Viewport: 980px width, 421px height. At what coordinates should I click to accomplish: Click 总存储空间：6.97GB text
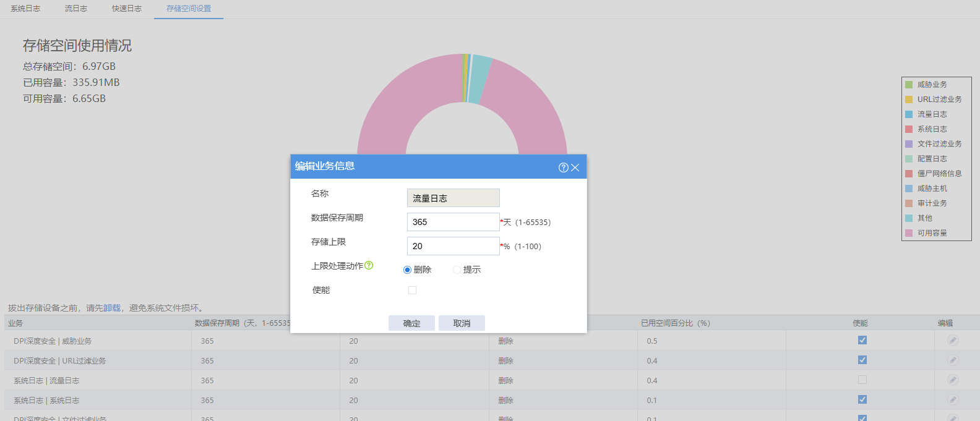(x=69, y=66)
